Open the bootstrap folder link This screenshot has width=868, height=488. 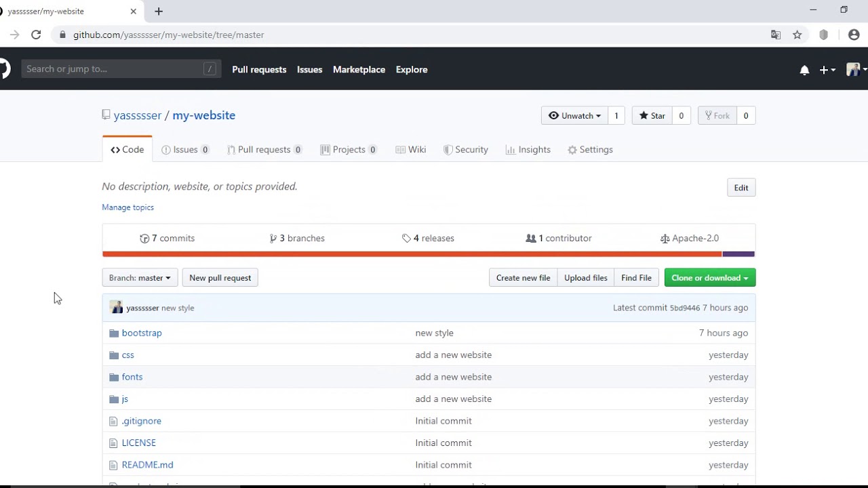(x=142, y=333)
